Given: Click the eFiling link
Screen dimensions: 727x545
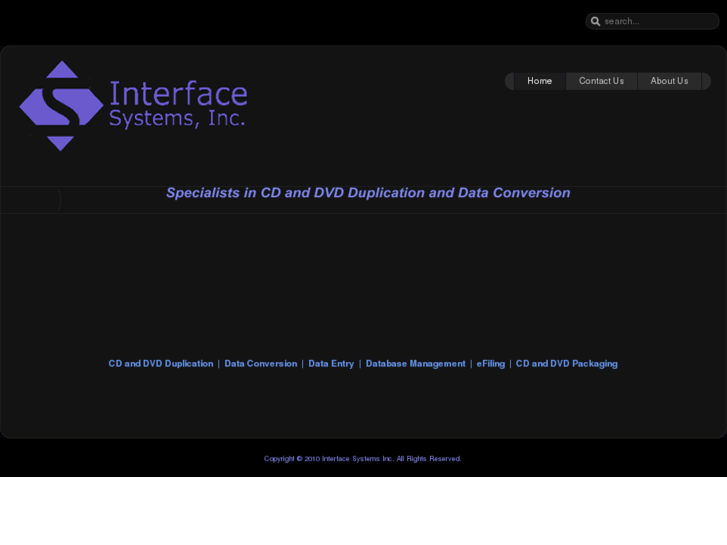Looking at the screenshot, I should (x=491, y=364).
